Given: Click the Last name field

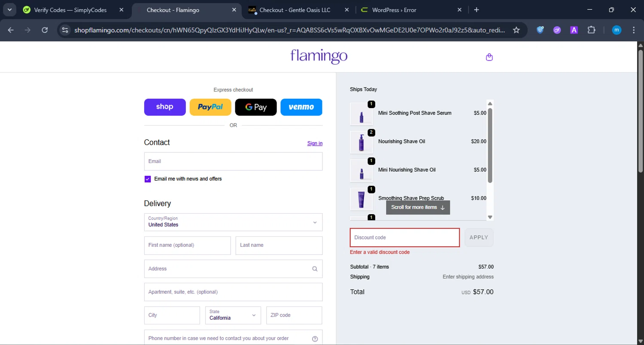Looking at the screenshot, I should (279, 245).
